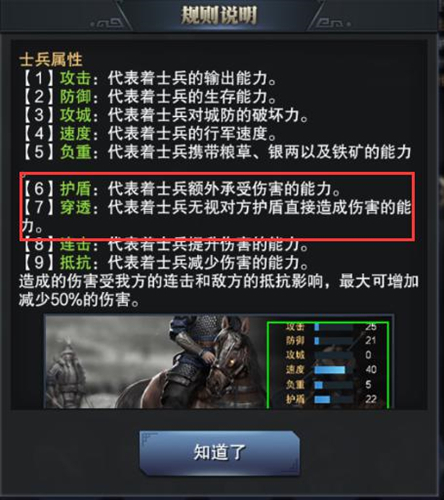
Task: Click the 负重 stat bar showing 5
Action: click(333, 385)
